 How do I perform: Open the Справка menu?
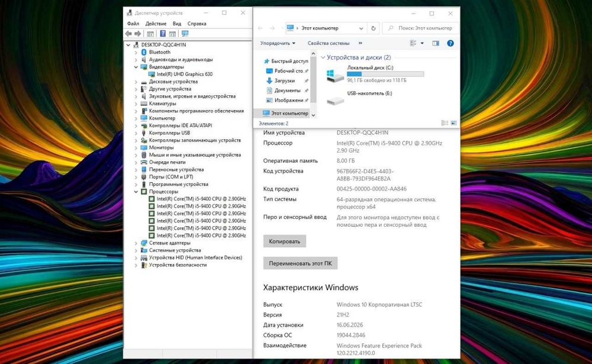pos(197,24)
